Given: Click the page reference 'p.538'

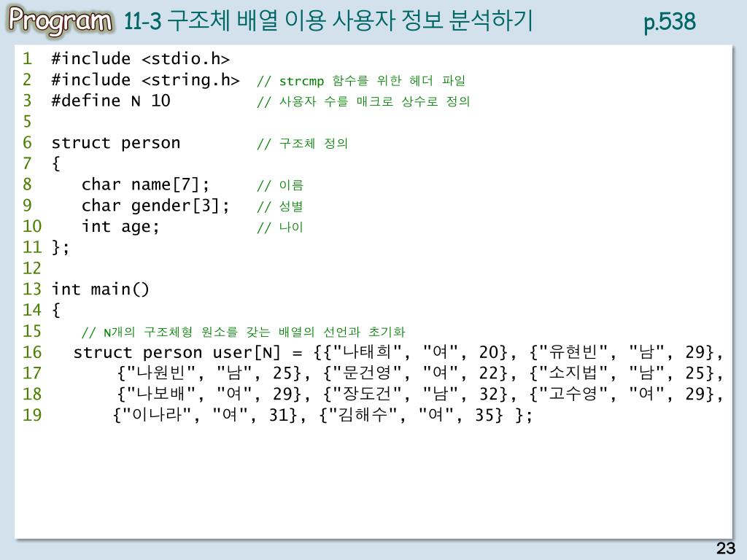Looking at the screenshot, I should [x=670, y=23].
